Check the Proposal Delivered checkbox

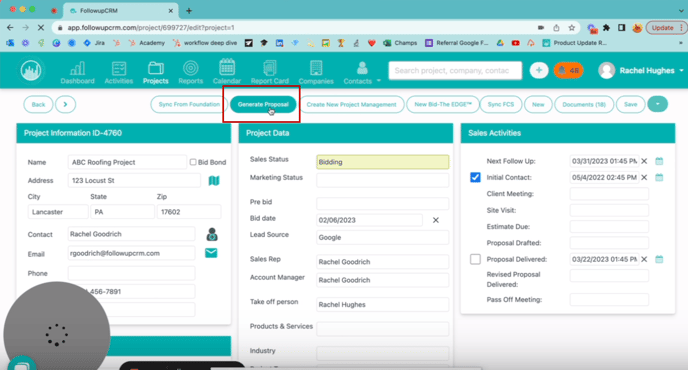[x=475, y=259]
